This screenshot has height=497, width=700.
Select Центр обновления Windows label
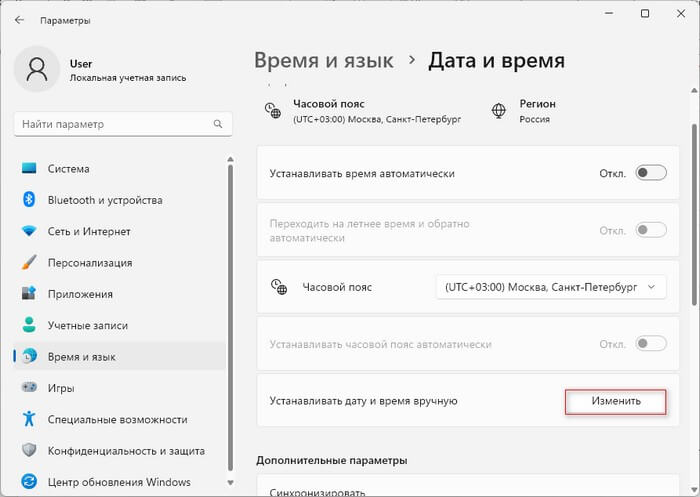(x=119, y=482)
